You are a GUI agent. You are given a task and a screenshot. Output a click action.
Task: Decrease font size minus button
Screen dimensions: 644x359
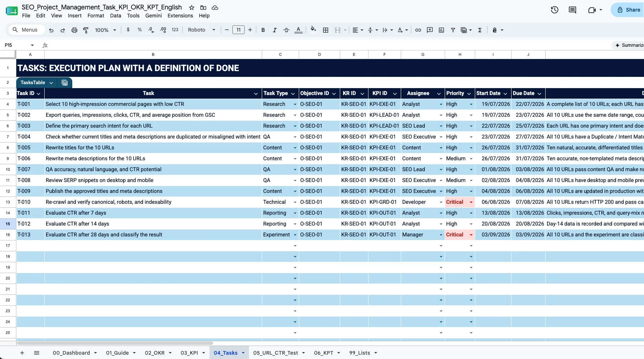point(227,30)
